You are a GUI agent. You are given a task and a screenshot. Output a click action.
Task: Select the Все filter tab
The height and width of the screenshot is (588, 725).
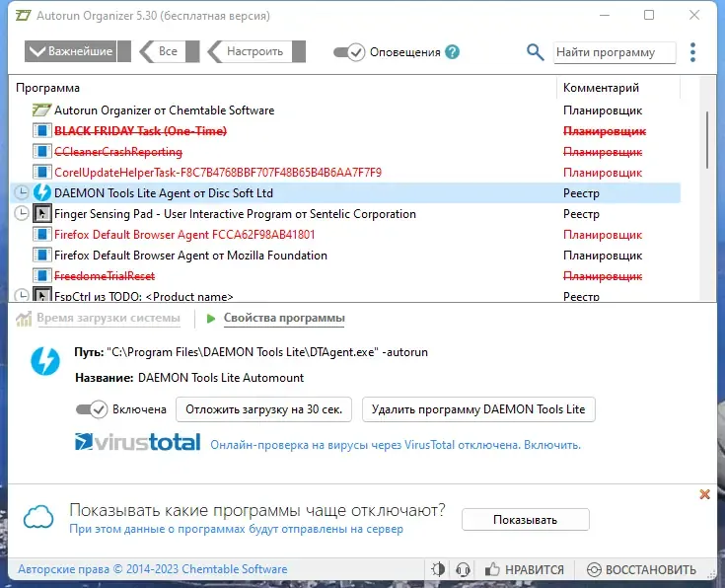pos(170,51)
